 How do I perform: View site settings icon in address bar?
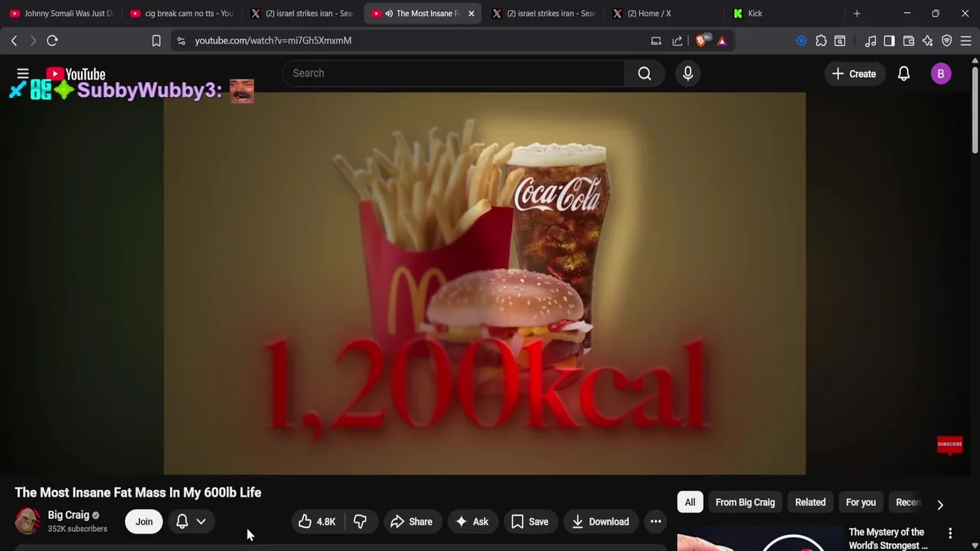click(x=181, y=41)
